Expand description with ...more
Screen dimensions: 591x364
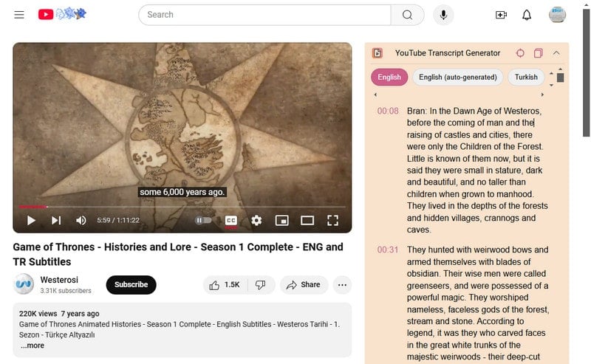(x=33, y=346)
